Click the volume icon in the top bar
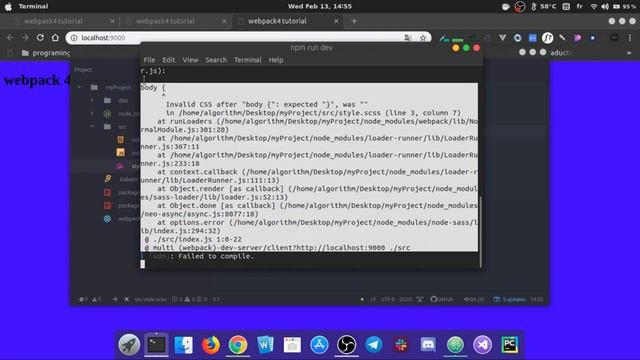Screen dimensions: 640x360 (x=605, y=6)
